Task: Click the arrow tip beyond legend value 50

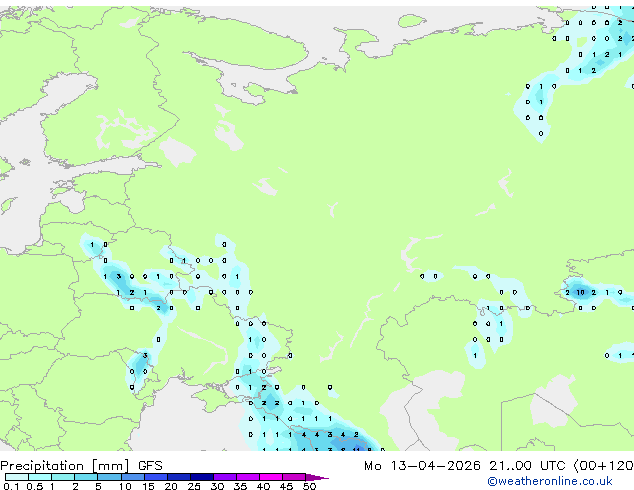Action: click(317, 477)
